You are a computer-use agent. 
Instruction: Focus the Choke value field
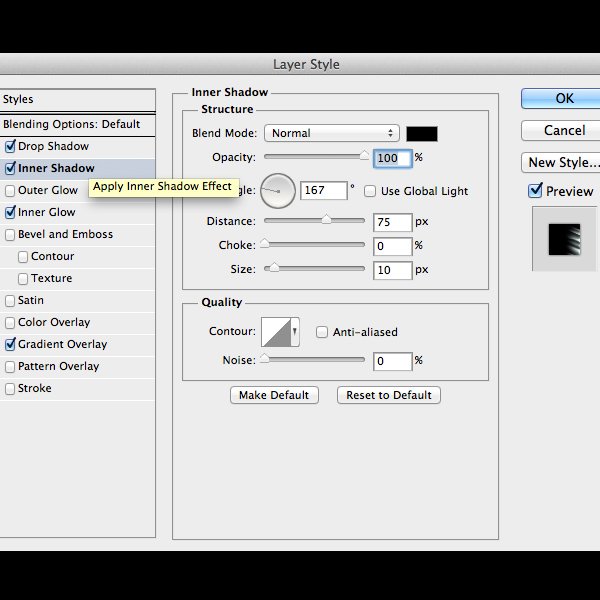[x=393, y=246]
